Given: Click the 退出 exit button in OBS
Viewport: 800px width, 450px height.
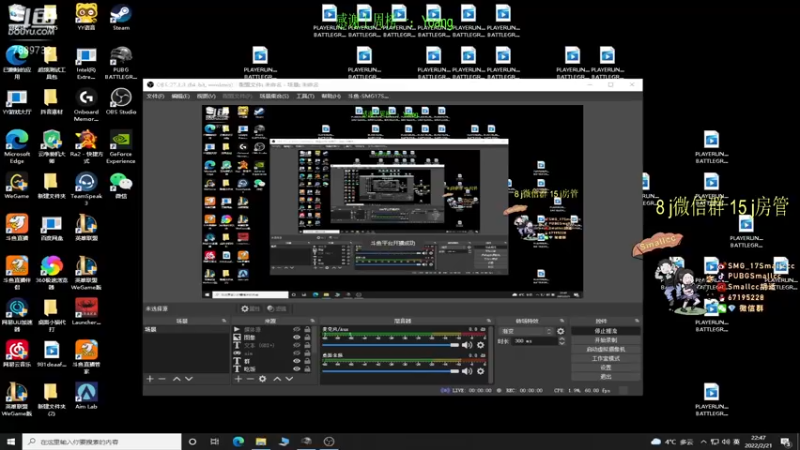Looking at the screenshot, I should click(606, 377).
